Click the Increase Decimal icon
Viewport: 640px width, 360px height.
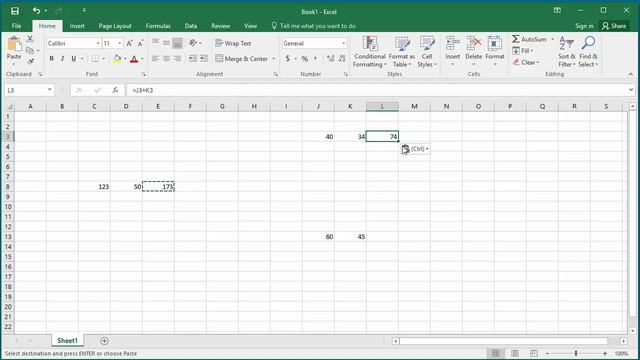(331, 59)
